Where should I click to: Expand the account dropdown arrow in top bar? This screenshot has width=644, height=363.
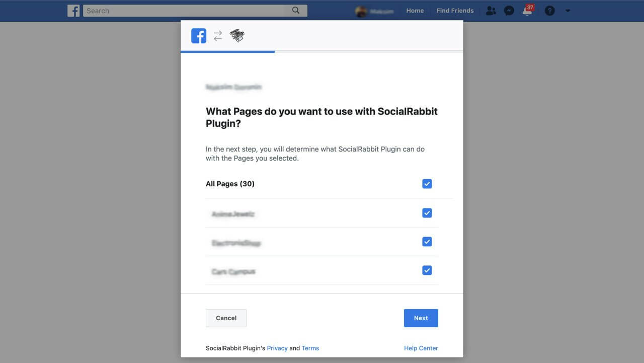[x=568, y=11]
